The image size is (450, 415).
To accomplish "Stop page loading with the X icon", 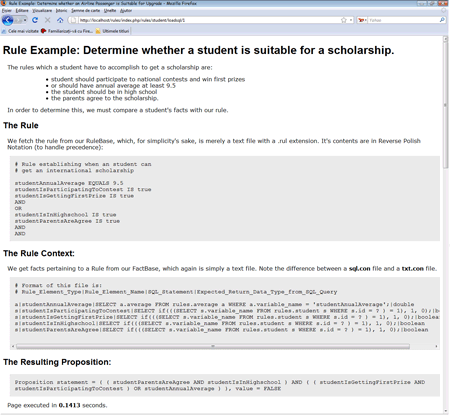I will click(47, 20).
